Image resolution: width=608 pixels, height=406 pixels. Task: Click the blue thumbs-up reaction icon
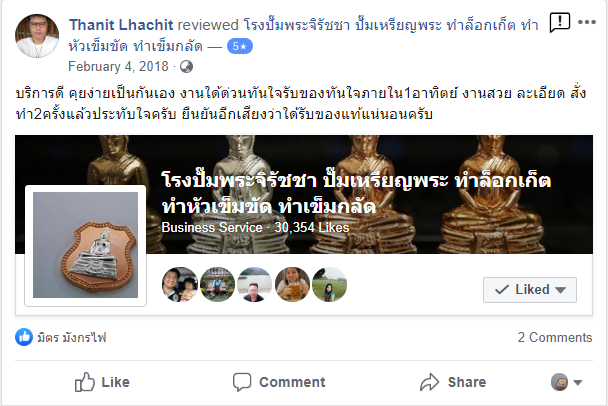pyautogui.click(x=24, y=337)
